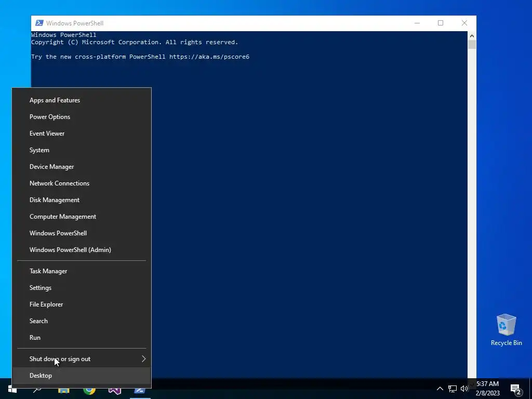Maximize the Windows PowerShell window
The image size is (532, 399).
pos(441,23)
